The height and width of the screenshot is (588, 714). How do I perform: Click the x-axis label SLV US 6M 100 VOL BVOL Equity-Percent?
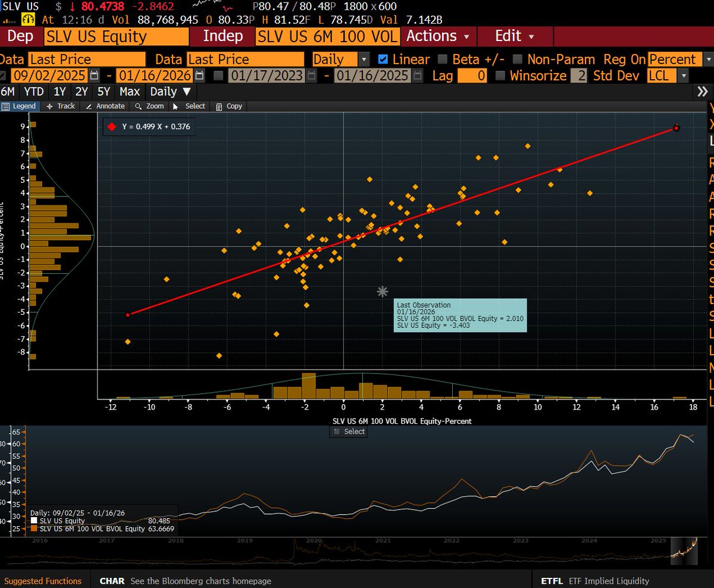tap(402, 420)
